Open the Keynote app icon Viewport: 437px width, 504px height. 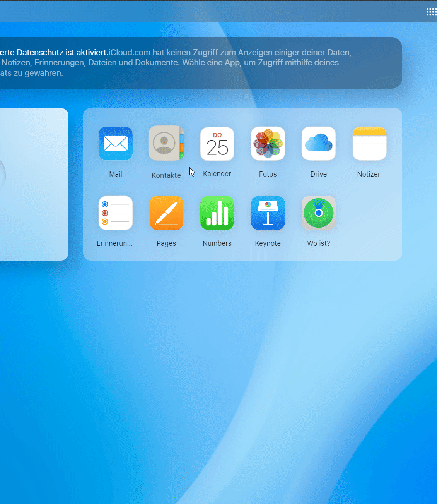point(268,213)
